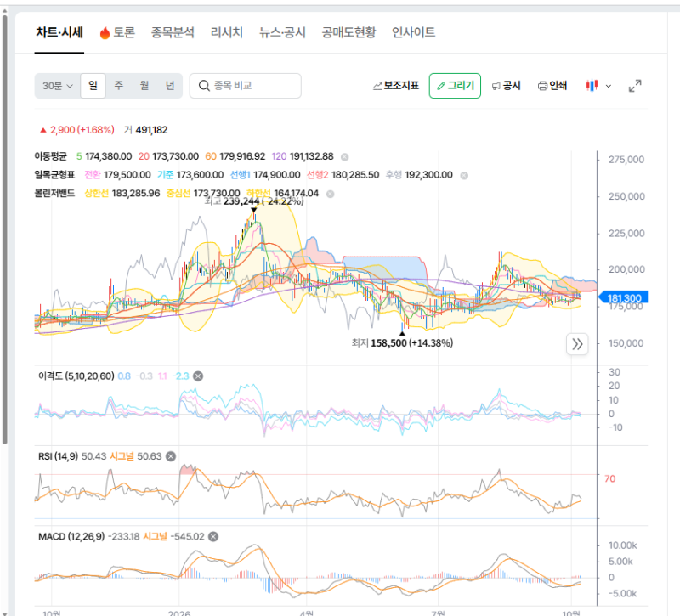Close the MACD (12,26,9) indicator panel

click(x=213, y=537)
